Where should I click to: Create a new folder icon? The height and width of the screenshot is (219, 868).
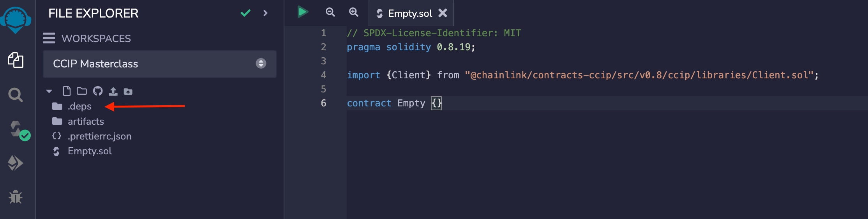pyautogui.click(x=82, y=91)
